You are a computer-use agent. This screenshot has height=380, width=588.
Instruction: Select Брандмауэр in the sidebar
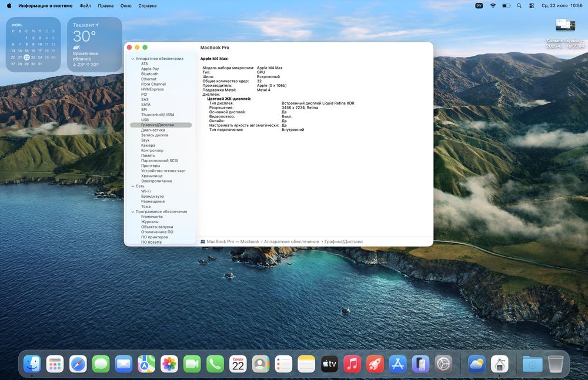(153, 196)
